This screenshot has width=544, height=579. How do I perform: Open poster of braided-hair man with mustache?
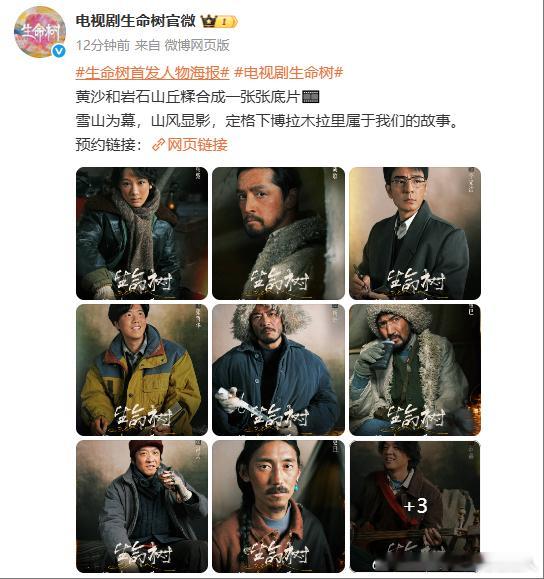pyautogui.click(x=278, y=507)
